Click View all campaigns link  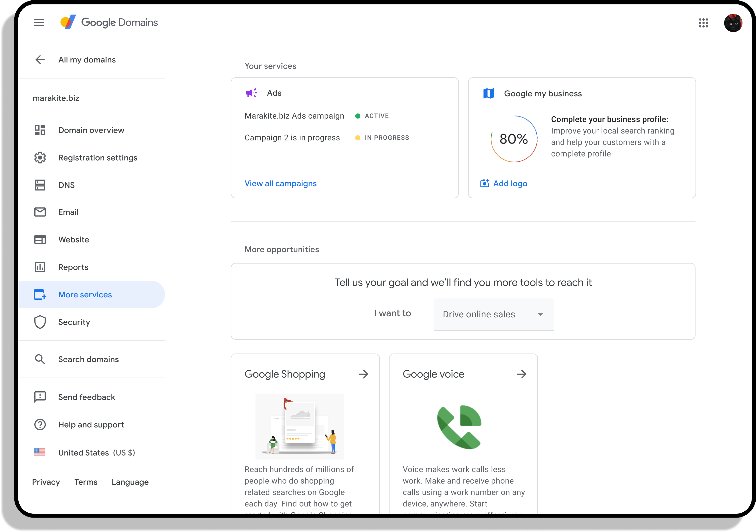(281, 184)
